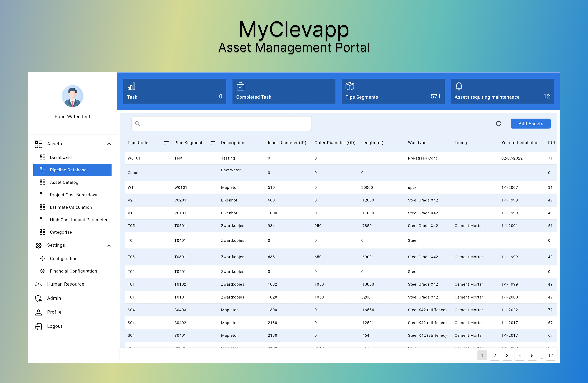Image resolution: width=588 pixels, height=383 pixels.
Task: Go to page 5 of results
Action: point(532,356)
